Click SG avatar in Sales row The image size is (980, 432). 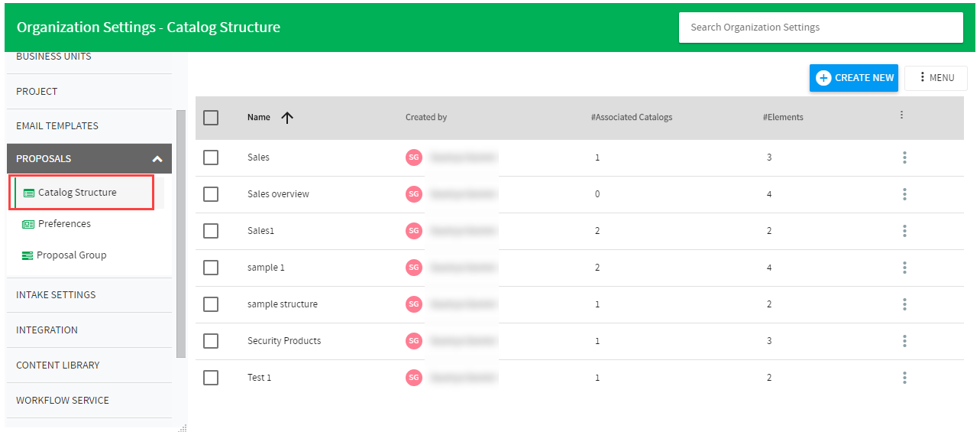(414, 158)
